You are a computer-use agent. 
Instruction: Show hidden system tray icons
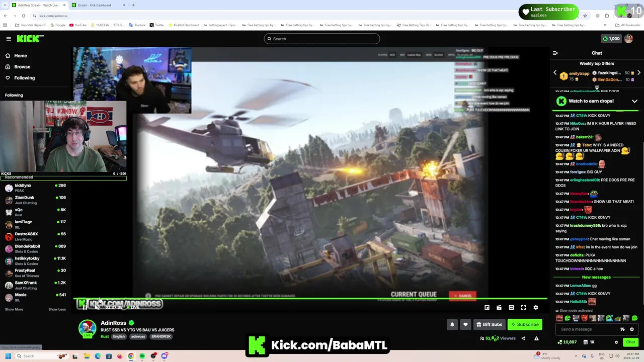tap(577, 356)
